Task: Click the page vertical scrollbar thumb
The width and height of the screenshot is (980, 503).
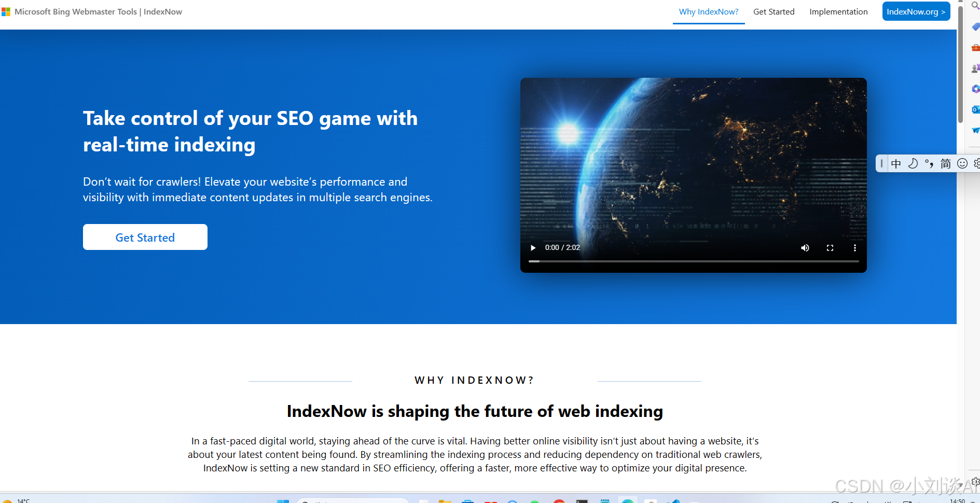Action: click(x=960, y=65)
